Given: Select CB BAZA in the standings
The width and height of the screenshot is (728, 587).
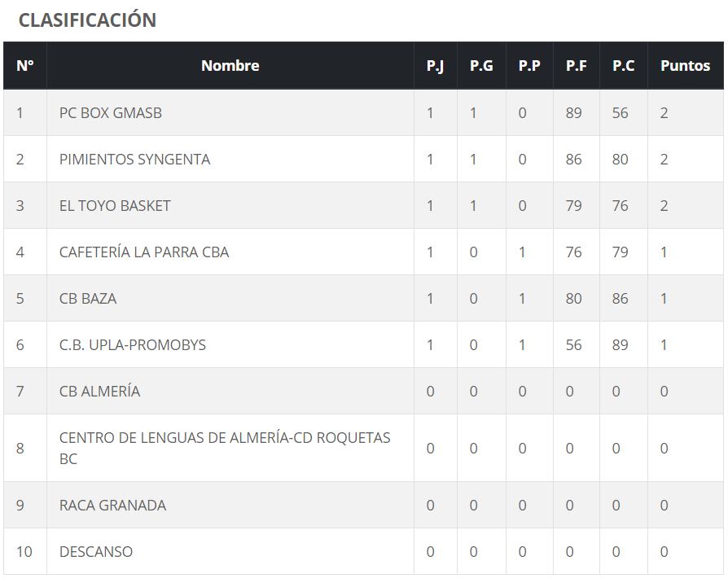Looking at the screenshot, I should pos(88,299).
